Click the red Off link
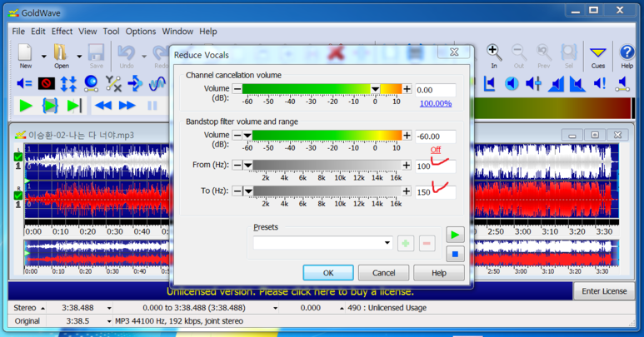This screenshot has height=337, width=644. point(436,150)
